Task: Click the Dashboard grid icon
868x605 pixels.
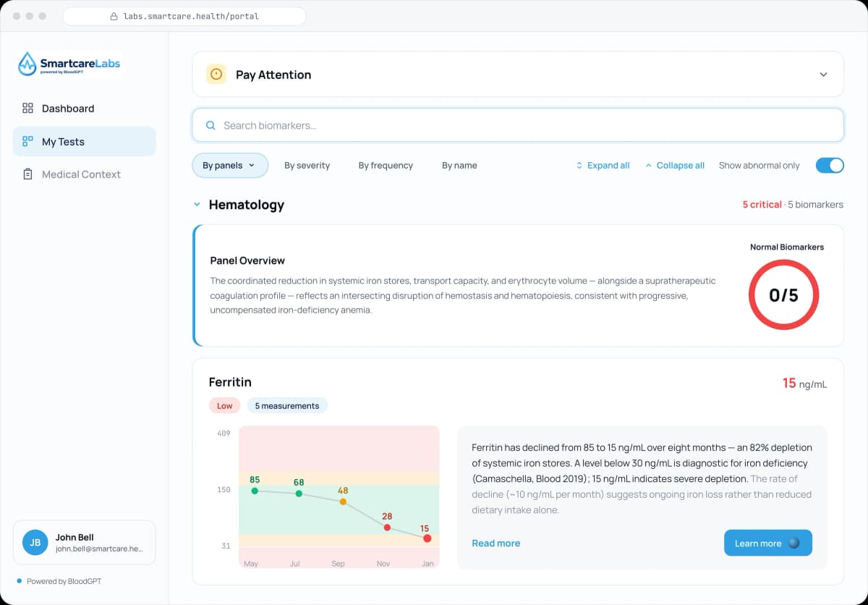Action: pyautogui.click(x=28, y=109)
